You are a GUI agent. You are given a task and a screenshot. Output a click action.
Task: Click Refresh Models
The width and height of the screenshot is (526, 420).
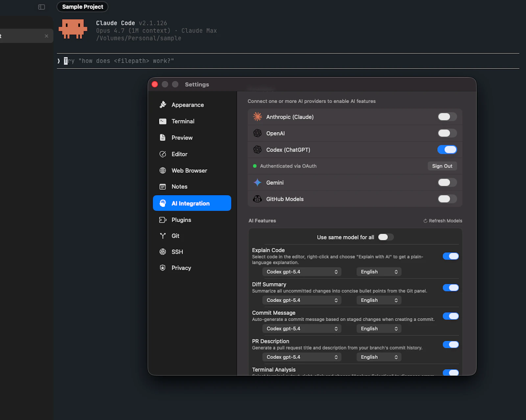(442, 221)
